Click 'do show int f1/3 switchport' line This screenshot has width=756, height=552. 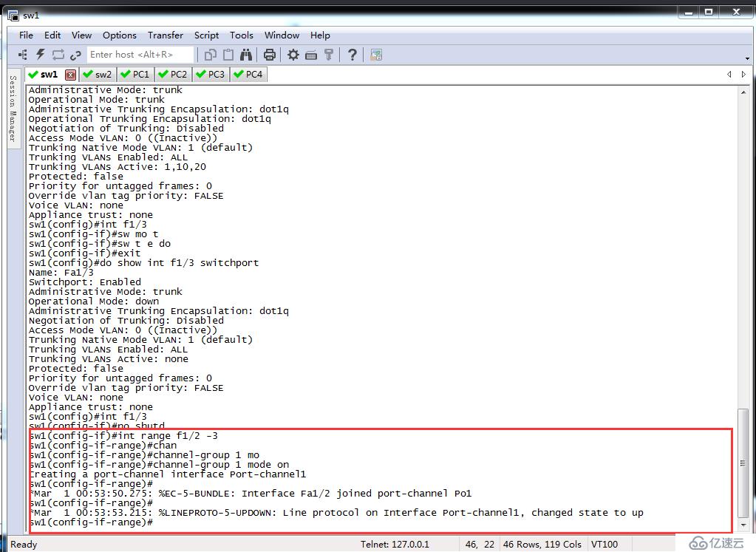point(143,263)
